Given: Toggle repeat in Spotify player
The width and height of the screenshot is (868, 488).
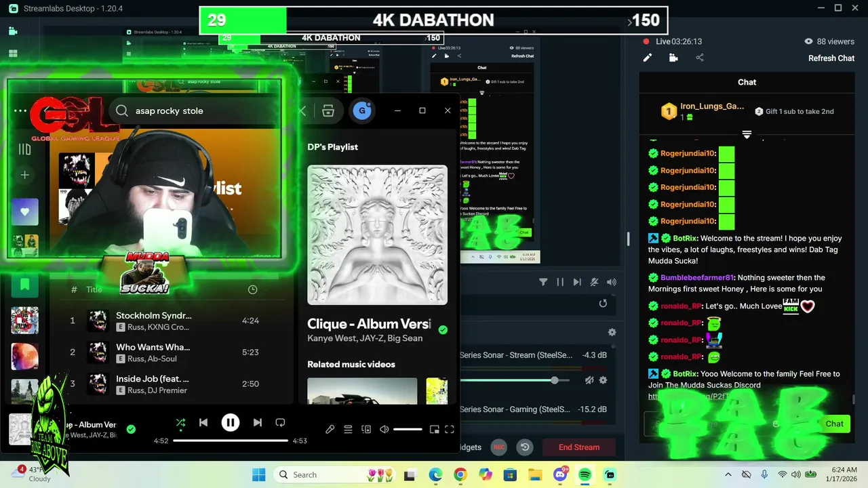Looking at the screenshot, I should (280, 423).
